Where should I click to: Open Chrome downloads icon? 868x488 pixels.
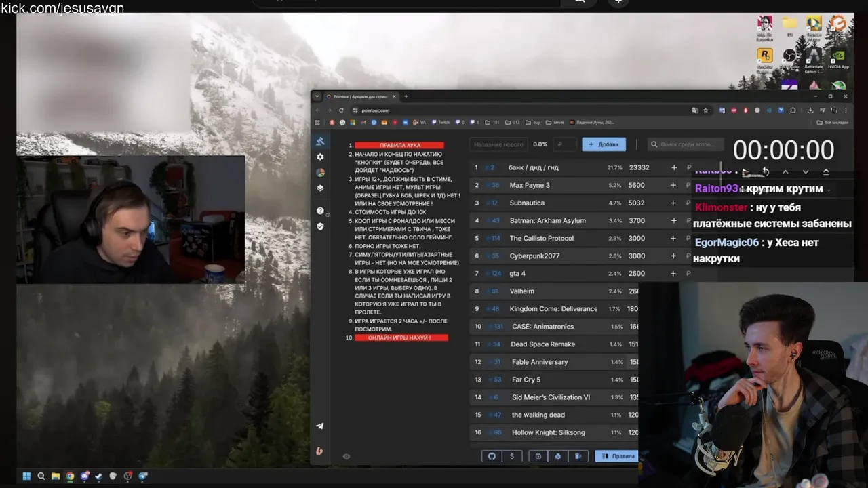tap(810, 110)
